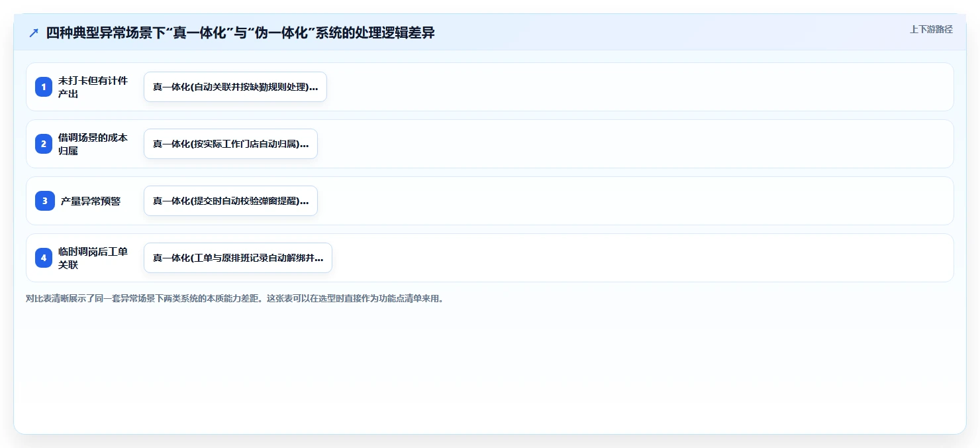Select the blue number 2 badge
The width and height of the screenshot is (980, 448).
point(44,144)
